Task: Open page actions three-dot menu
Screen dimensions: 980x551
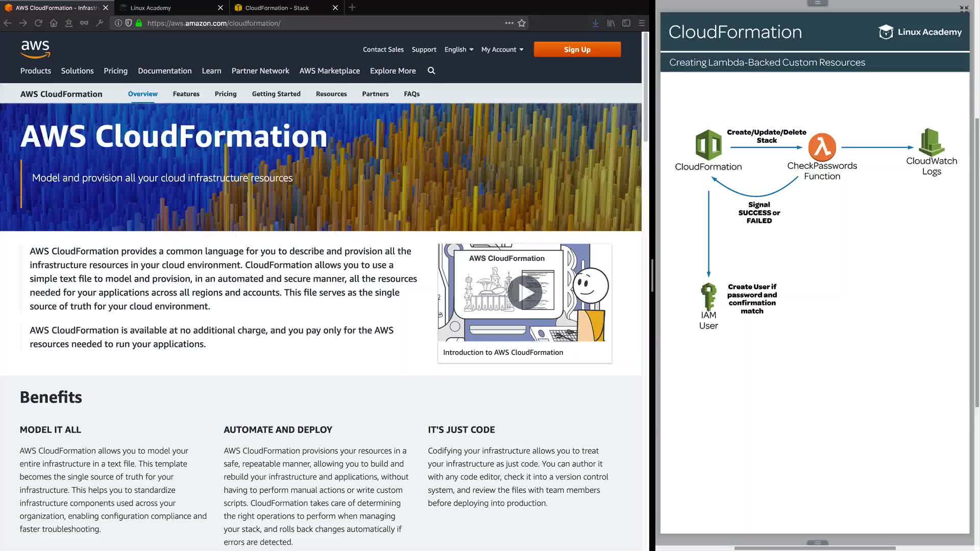Action: [x=509, y=23]
